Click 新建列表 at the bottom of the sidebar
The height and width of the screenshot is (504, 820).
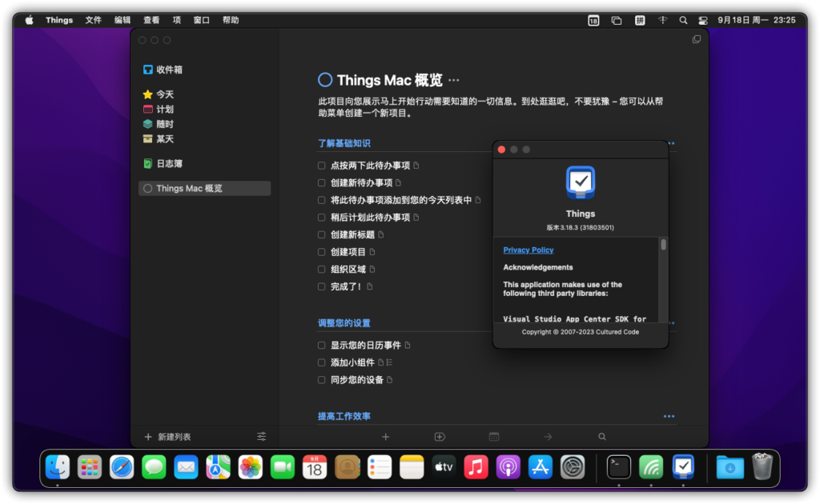tap(170, 437)
